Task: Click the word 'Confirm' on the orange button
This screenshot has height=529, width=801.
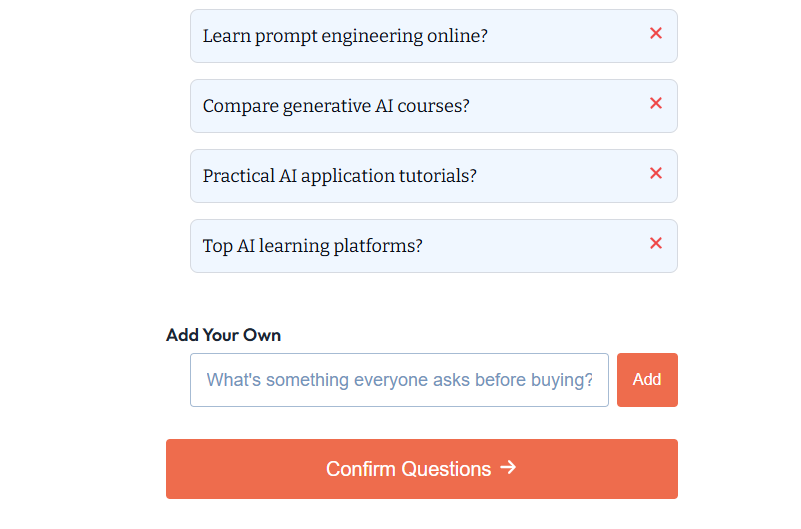Action: coord(361,469)
